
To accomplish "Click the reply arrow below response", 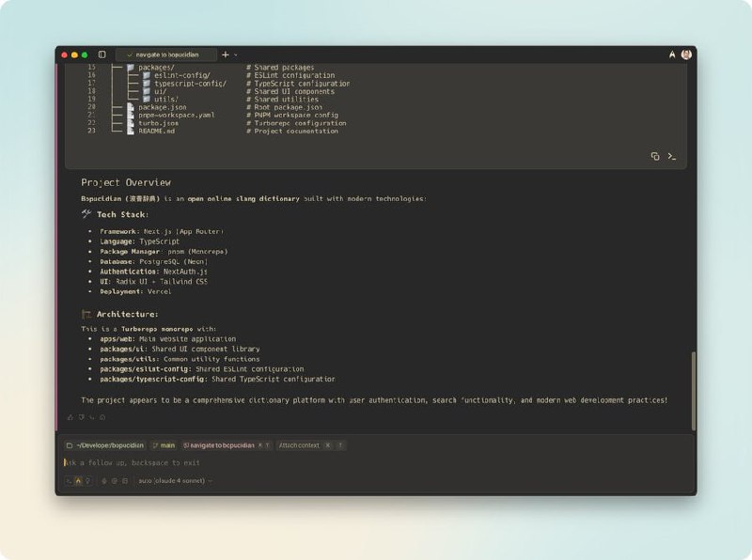I will point(92,417).
